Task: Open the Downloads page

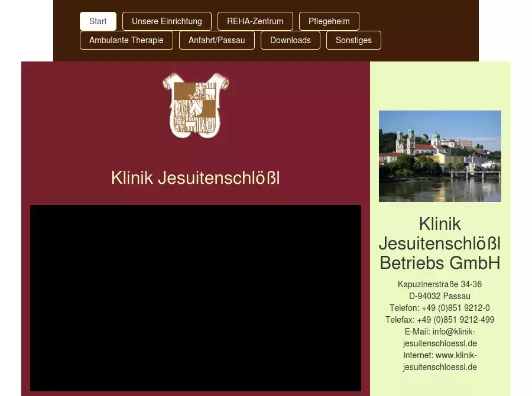Action: [x=290, y=40]
